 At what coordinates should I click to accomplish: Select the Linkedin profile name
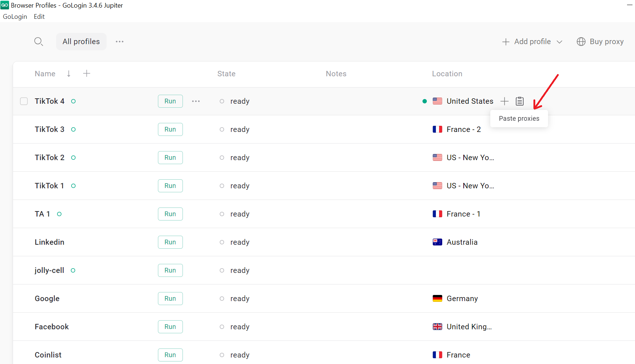50,242
